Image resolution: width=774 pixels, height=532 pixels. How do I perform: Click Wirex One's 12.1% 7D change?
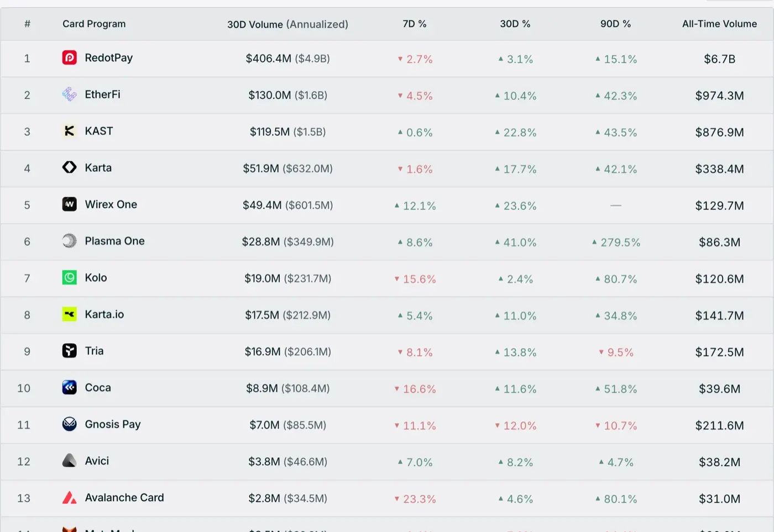[415, 206]
